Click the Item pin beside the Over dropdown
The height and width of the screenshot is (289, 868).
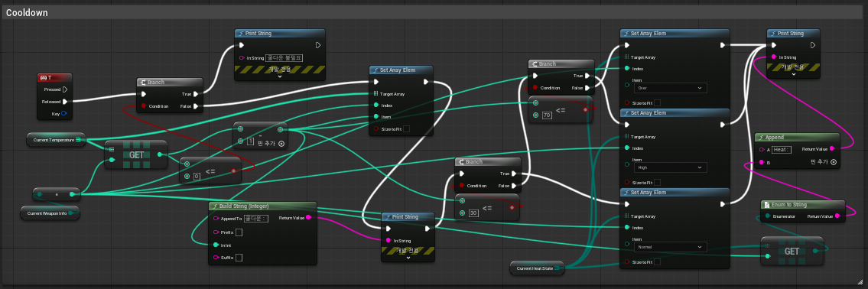[626, 85]
